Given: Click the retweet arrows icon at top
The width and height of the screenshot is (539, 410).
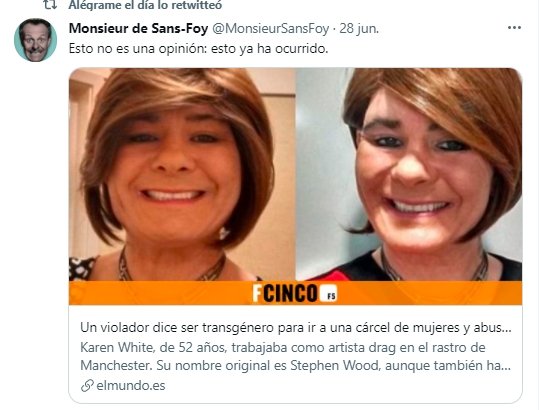Looking at the screenshot, I should tap(50, 5).
